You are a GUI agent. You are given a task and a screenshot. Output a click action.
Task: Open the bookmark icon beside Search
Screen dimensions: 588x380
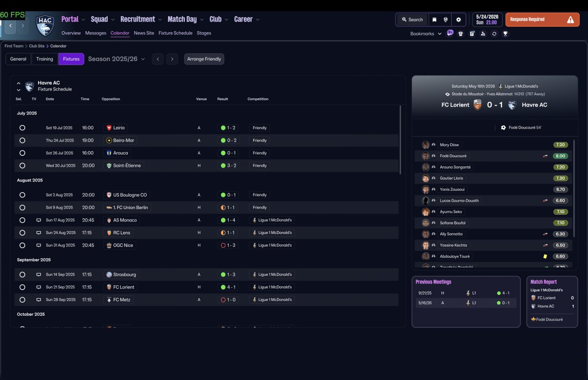click(434, 20)
